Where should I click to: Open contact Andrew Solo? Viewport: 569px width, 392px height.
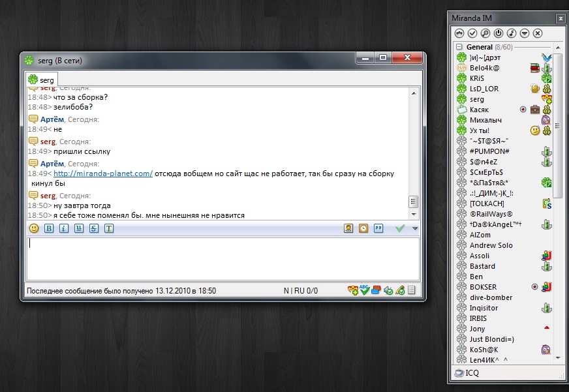(x=491, y=245)
